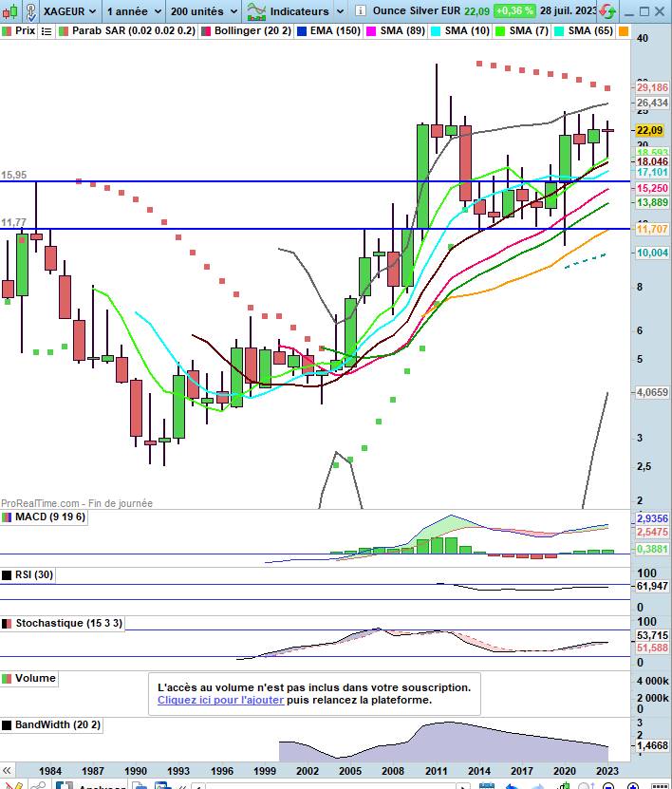Click the Indicateurs button
This screenshot has height=789, width=672.
299,11
